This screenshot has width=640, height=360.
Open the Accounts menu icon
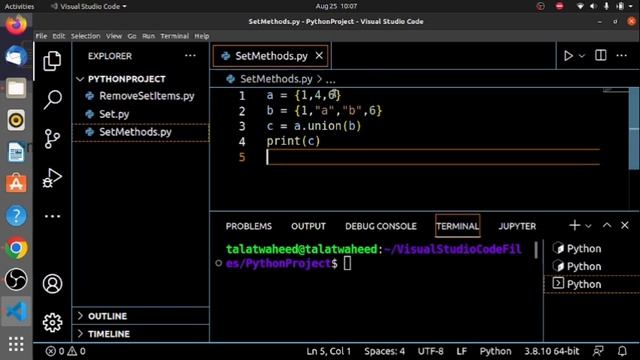52,284
